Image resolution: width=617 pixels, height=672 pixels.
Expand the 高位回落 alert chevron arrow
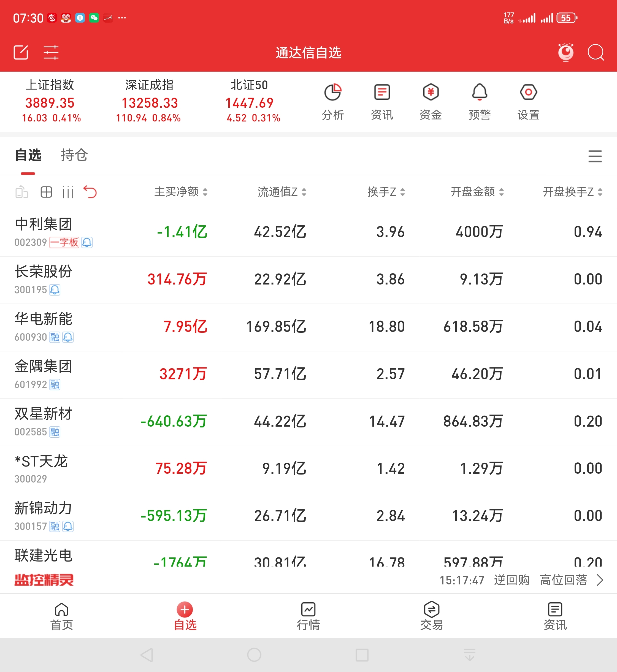coord(600,580)
